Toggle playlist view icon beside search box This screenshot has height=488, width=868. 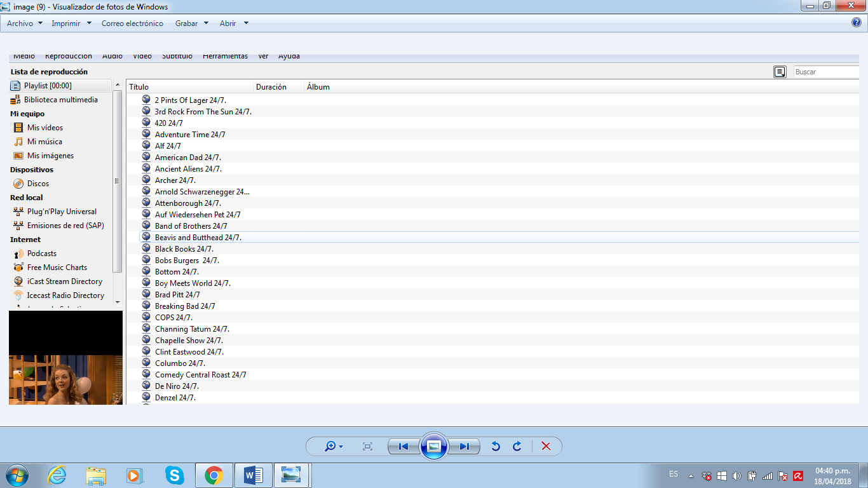pyautogui.click(x=780, y=72)
